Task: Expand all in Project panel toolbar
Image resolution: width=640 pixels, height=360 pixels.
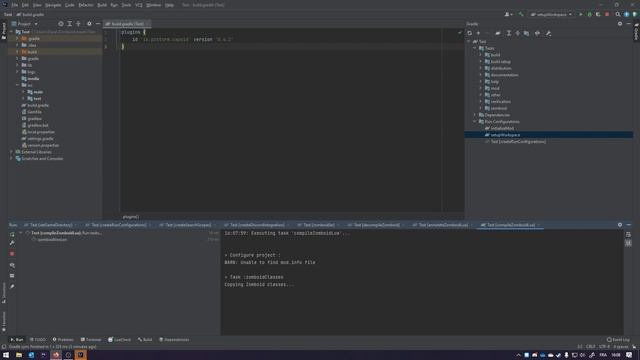Action: point(69,24)
